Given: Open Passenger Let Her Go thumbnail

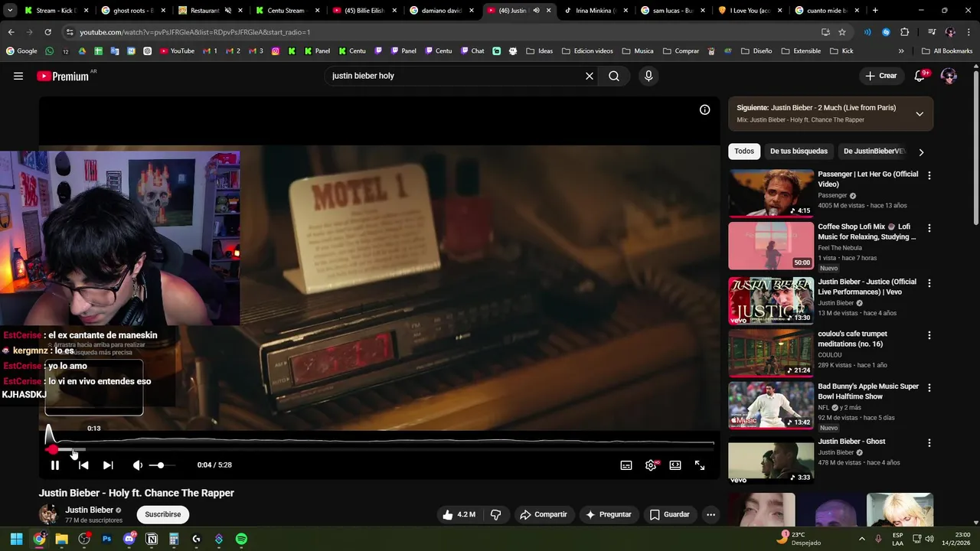Looking at the screenshot, I should click(771, 193).
